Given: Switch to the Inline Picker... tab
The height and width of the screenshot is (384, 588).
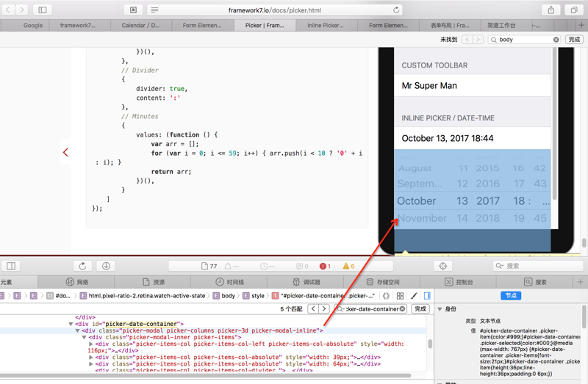Looking at the screenshot, I should 326,25.
